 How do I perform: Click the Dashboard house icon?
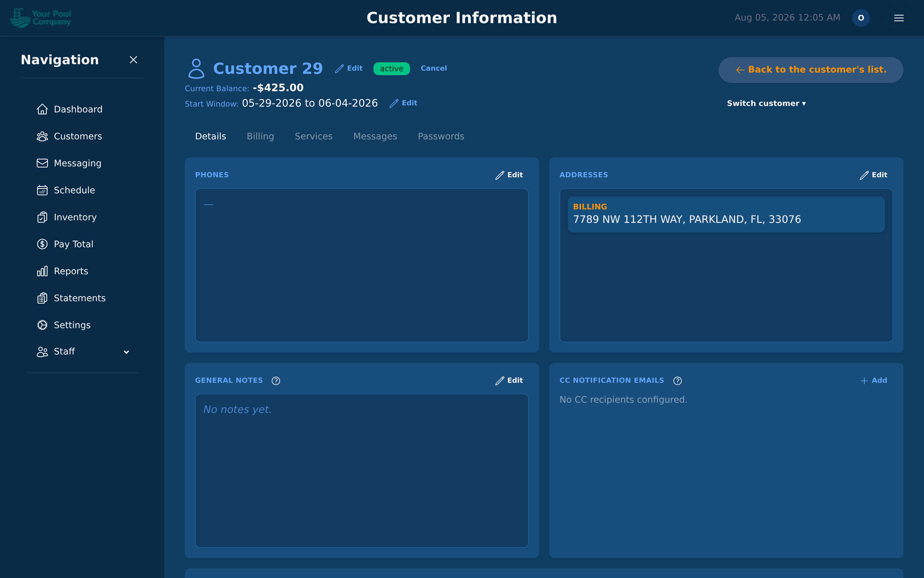click(42, 109)
